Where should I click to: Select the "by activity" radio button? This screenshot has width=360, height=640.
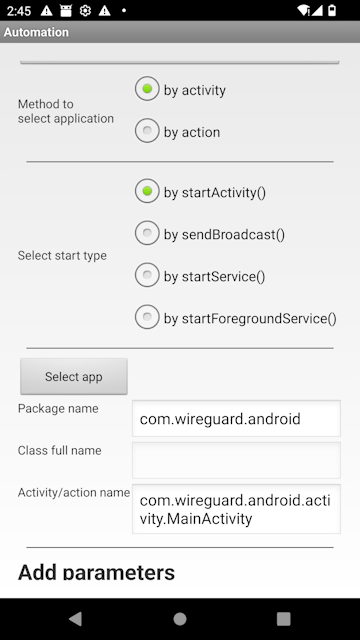pyautogui.click(x=180, y=90)
